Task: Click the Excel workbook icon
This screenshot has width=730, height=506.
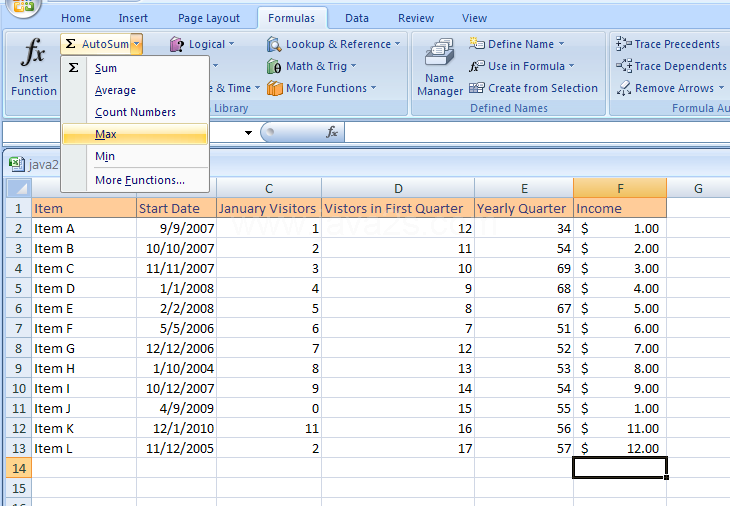Action: click(x=17, y=164)
